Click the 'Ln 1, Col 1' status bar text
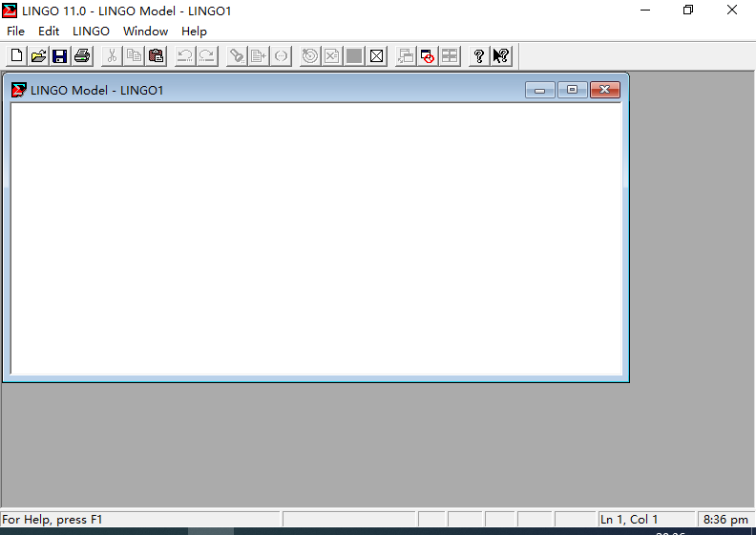This screenshot has width=756, height=535. [x=629, y=520]
